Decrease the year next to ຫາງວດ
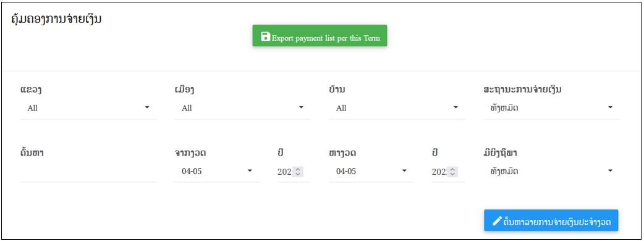This screenshot has height=241, width=644. click(453, 174)
